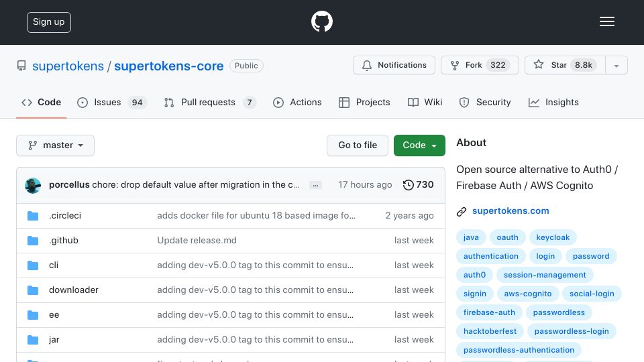Open the 'adds docker file for ubuntu 18' commit
This screenshot has height=362, width=644.
256,215
